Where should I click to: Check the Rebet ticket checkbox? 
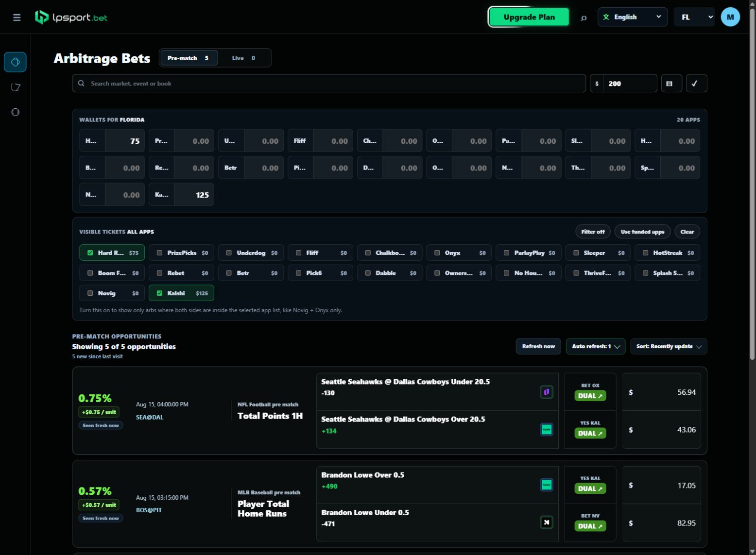pyautogui.click(x=159, y=273)
